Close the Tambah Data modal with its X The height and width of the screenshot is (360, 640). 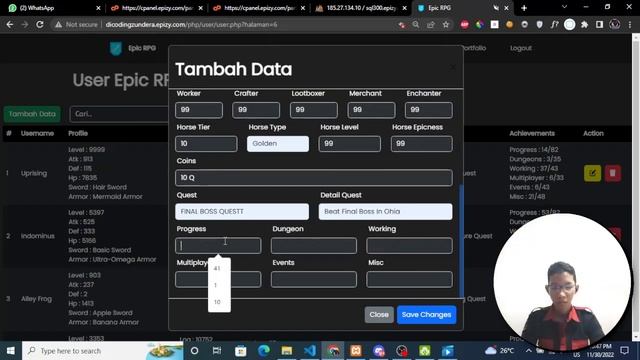[453, 67]
